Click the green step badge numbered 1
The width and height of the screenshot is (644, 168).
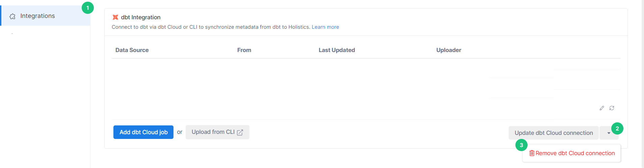(88, 8)
